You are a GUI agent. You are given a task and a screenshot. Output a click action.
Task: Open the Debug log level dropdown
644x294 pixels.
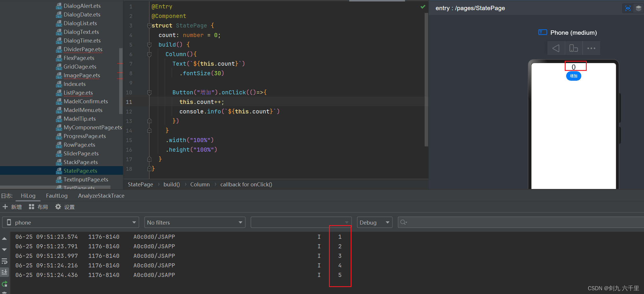point(375,222)
